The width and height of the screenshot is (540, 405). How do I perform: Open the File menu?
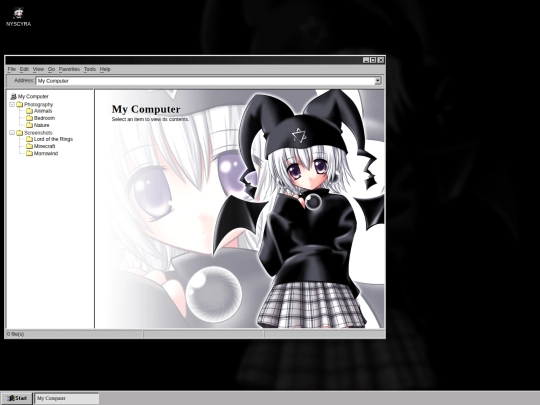click(x=12, y=69)
